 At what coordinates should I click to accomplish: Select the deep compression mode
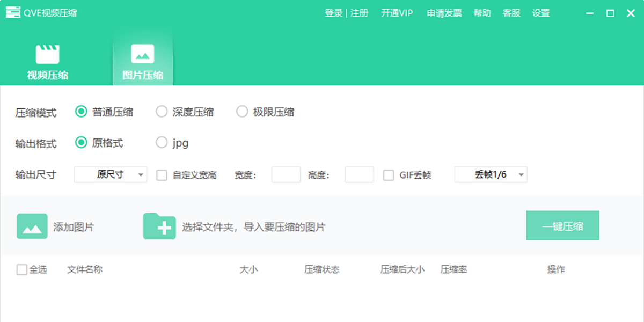(x=162, y=112)
